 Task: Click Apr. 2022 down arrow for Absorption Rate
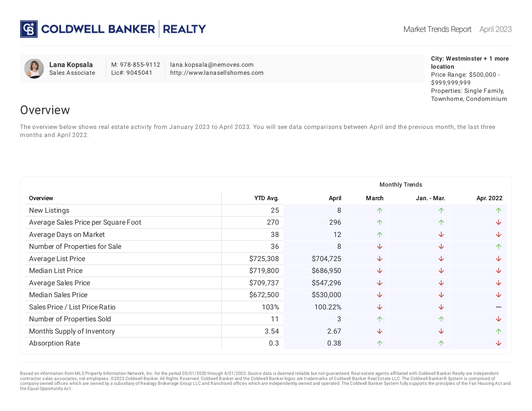pos(498,343)
